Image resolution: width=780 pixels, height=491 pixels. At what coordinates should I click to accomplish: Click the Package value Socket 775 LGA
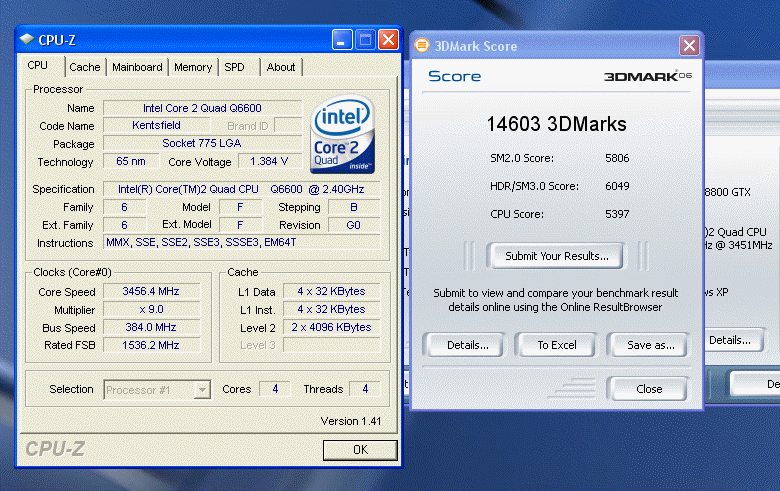click(202, 143)
